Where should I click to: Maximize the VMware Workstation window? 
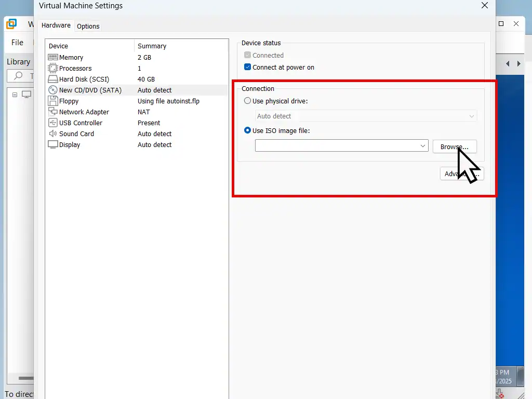pyautogui.click(x=501, y=24)
